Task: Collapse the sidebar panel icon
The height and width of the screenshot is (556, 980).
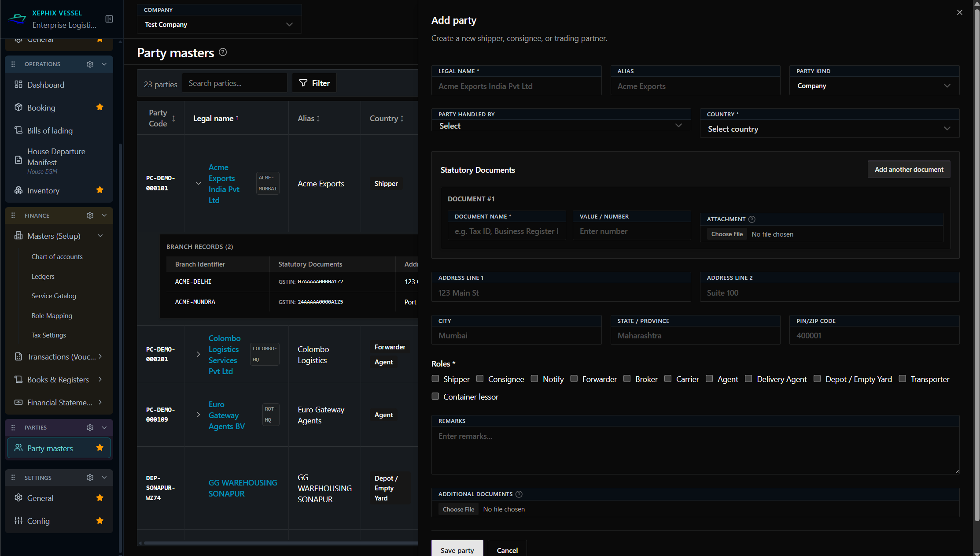Action: 109,19
